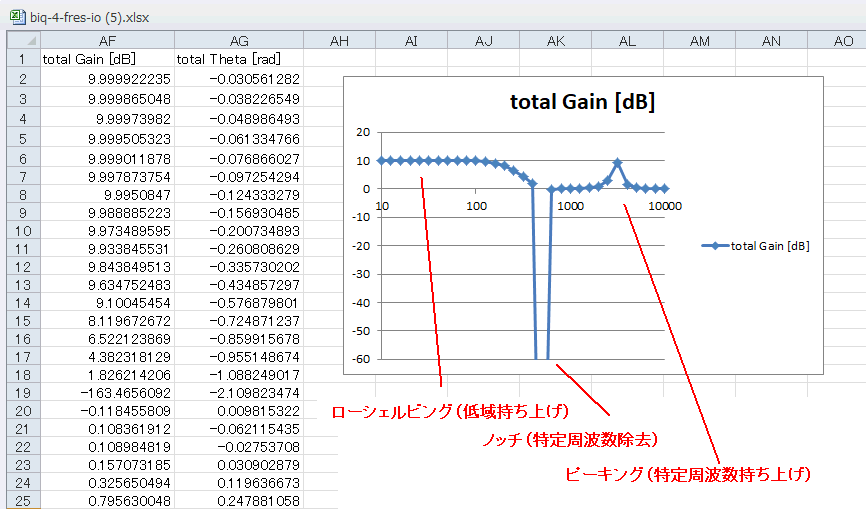Click cell containing -0.576879801
Viewport: 866px width, 509px height.
239,303
